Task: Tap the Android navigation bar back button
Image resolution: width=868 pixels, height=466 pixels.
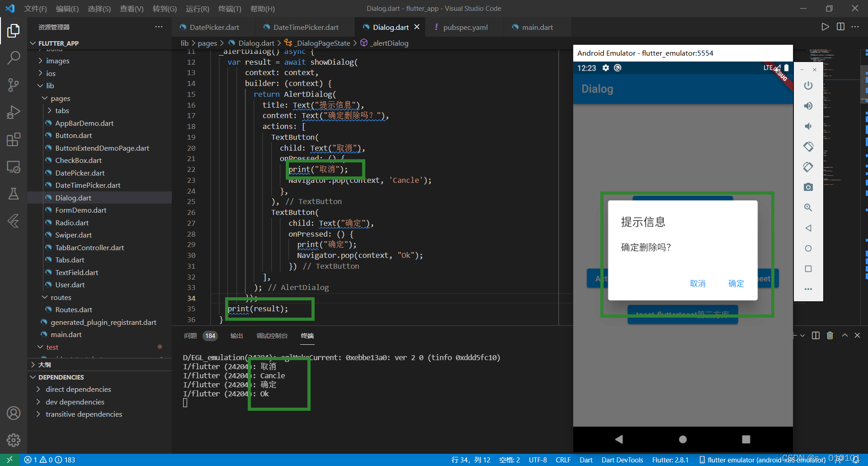Action: click(x=619, y=439)
